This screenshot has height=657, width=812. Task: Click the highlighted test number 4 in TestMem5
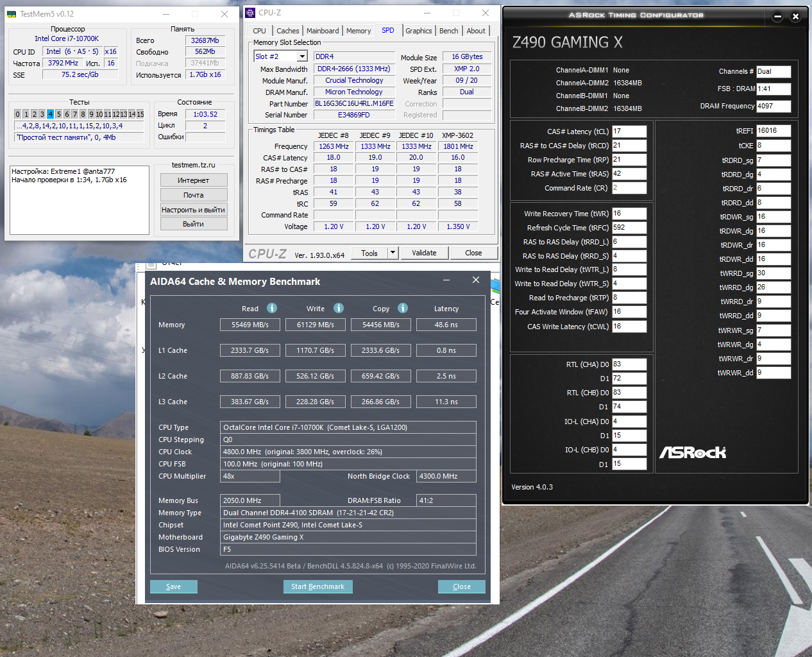(50, 114)
